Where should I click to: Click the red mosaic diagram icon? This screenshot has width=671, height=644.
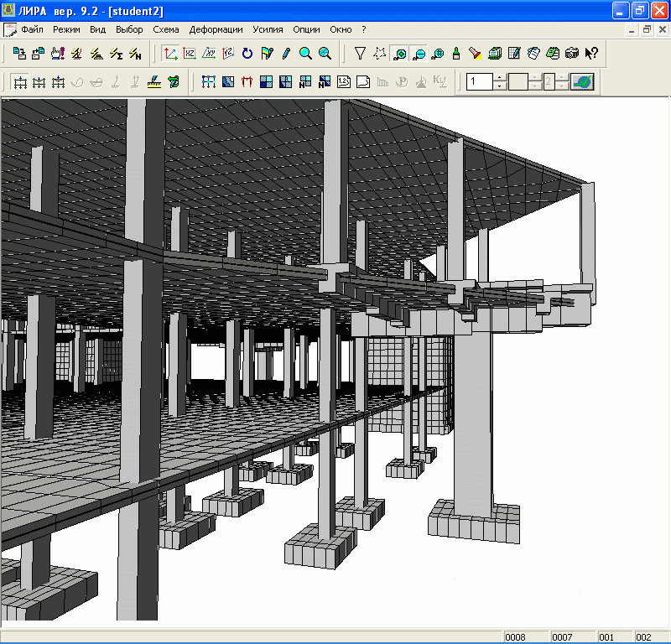point(247,82)
